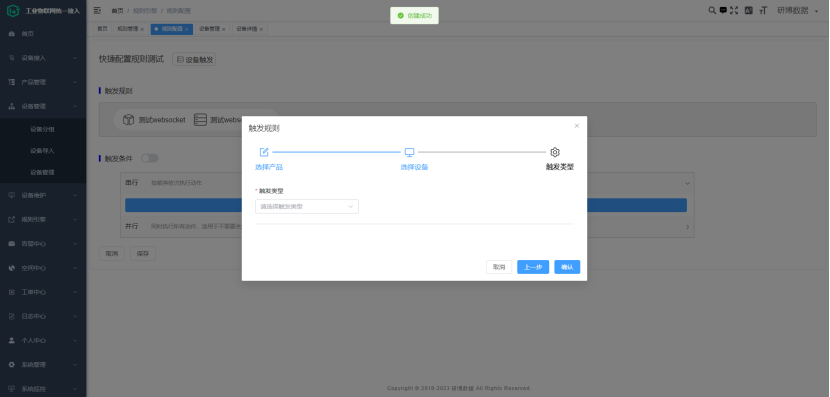Click the 选择设备 monitor step icon
The height and width of the screenshot is (397, 830).
409,152
